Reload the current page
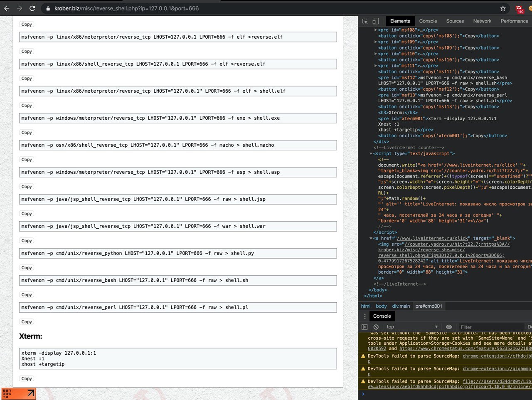This screenshot has width=532, height=400. tap(32, 8)
